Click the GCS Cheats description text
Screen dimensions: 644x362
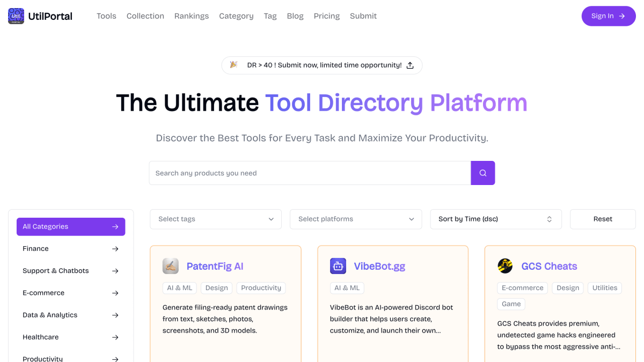pos(559,335)
